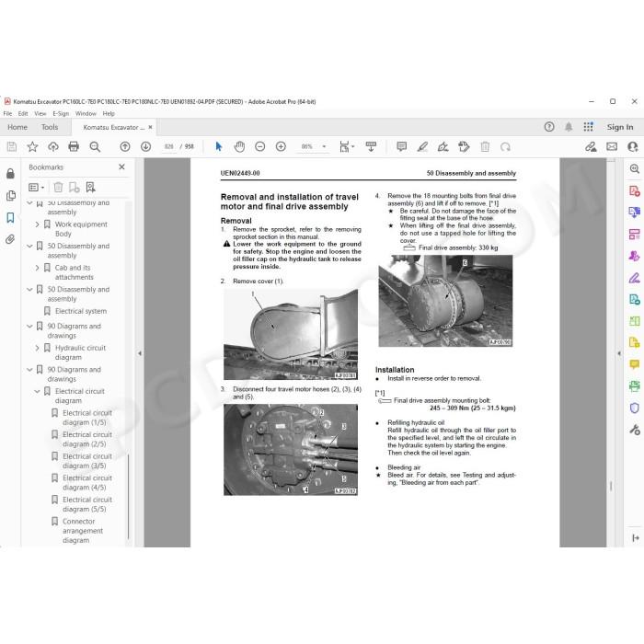Expand the Cab and its attachments bookmark

38,268
